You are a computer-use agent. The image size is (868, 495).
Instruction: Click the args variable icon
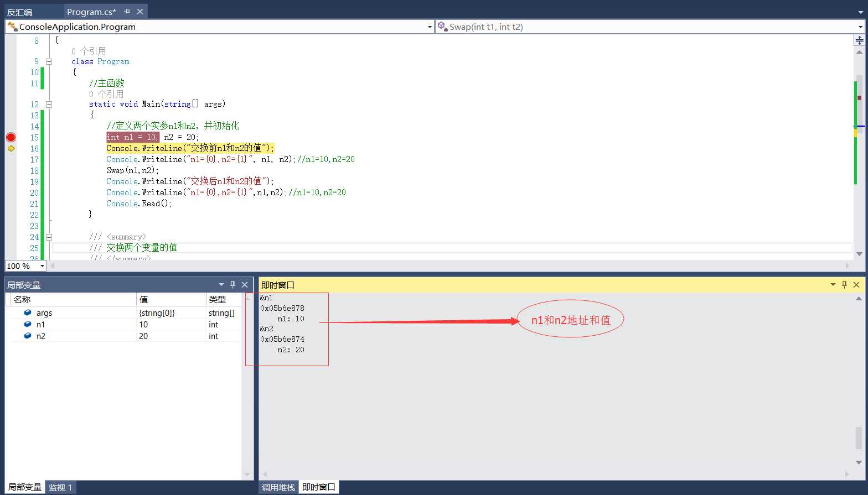[28, 312]
